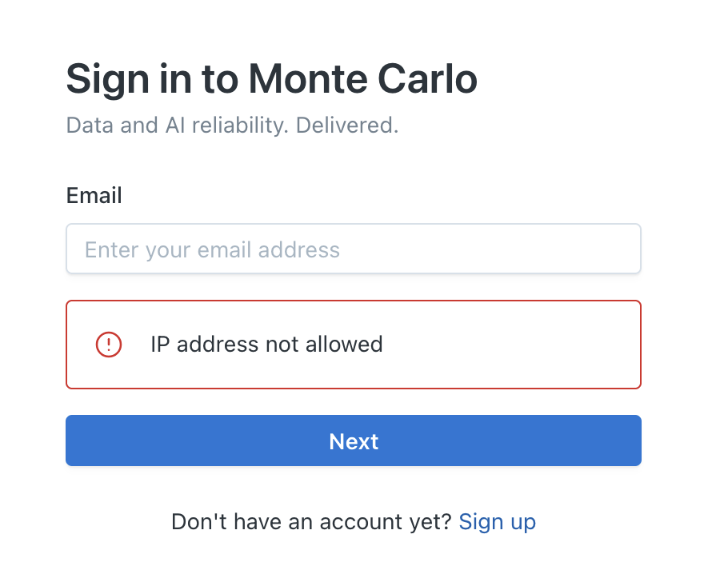The height and width of the screenshot is (582, 728).
Task: Click the Data and AI reliability tagline
Action: click(x=232, y=125)
